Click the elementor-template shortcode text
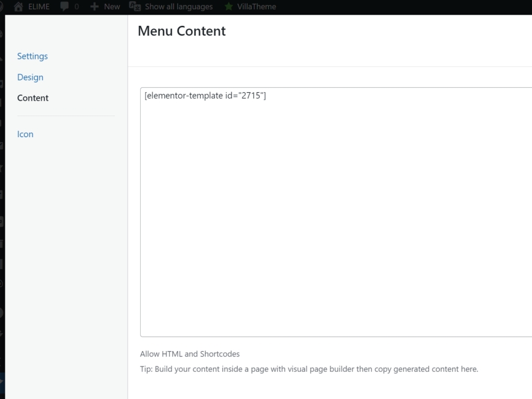 (205, 96)
